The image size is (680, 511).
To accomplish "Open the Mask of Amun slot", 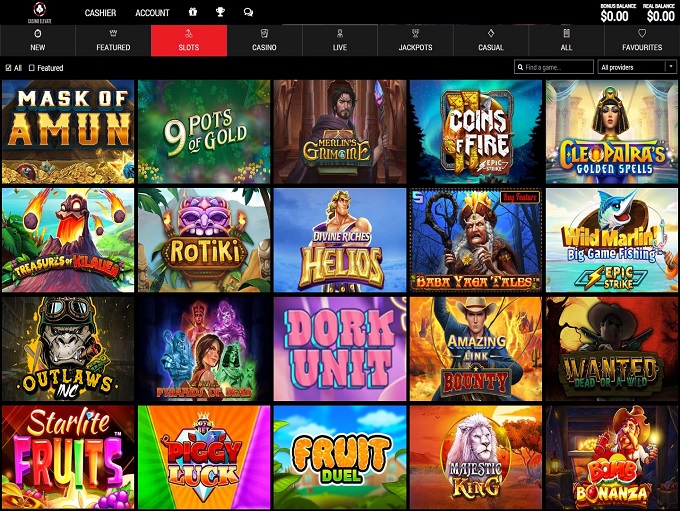I will pos(68,131).
